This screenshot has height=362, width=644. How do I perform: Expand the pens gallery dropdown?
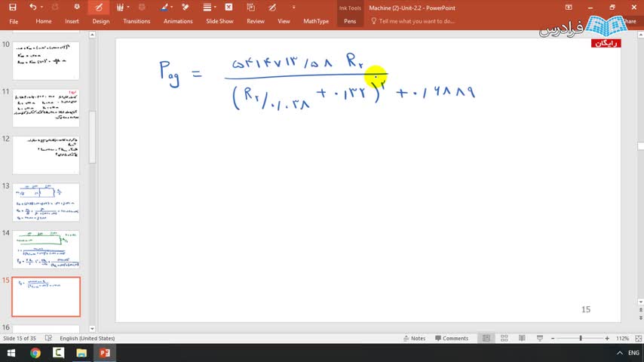tap(128, 7)
